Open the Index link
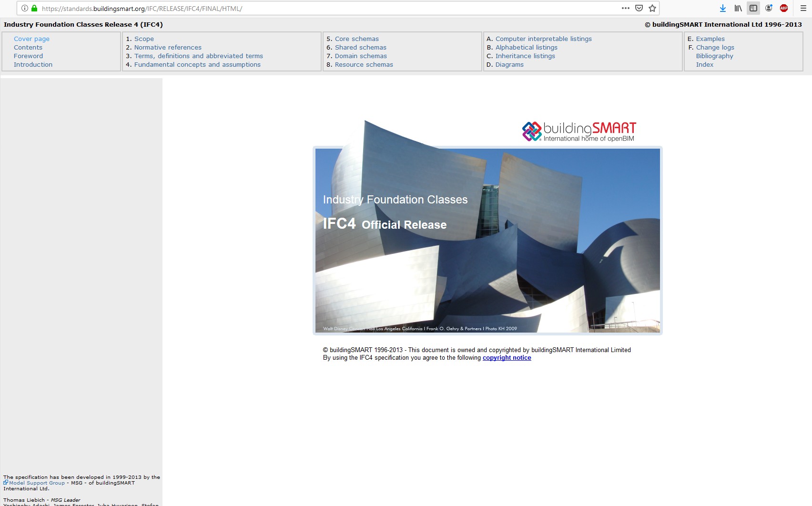This screenshot has width=812, height=506. coord(704,65)
